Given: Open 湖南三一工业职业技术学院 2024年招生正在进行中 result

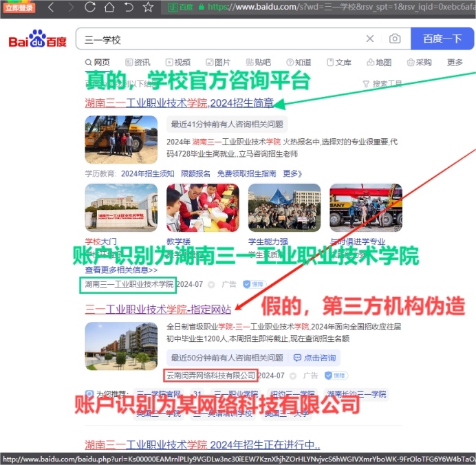Looking at the screenshot, I should click(x=202, y=445).
